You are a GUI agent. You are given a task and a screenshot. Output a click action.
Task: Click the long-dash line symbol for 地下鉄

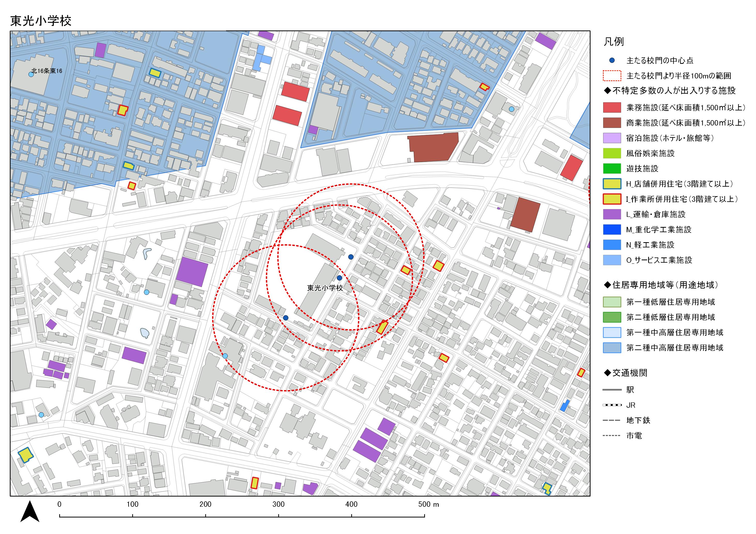612,421
